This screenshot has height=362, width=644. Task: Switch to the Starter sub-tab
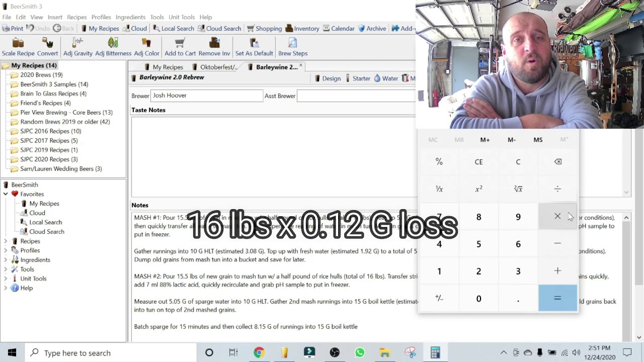pos(358,78)
